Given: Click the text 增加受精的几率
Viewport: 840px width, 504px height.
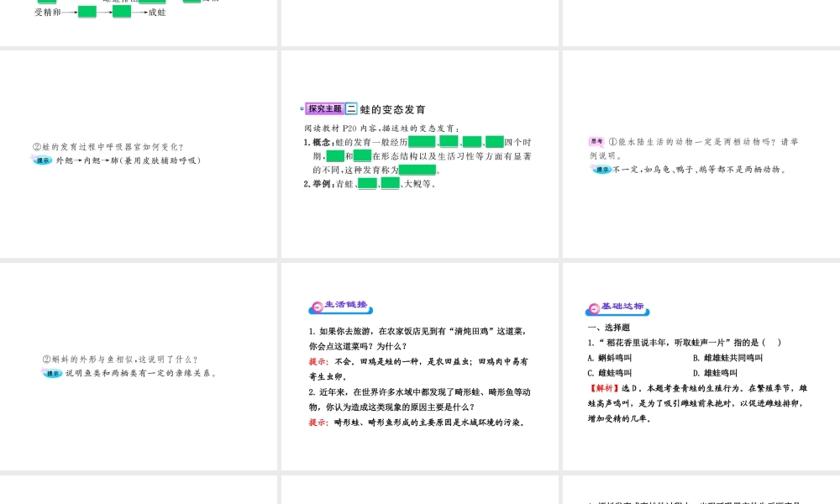Looking at the screenshot, I should coord(619,418).
